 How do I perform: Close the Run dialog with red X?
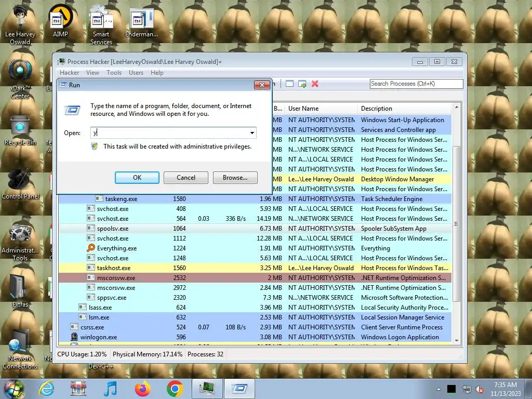coord(262,85)
